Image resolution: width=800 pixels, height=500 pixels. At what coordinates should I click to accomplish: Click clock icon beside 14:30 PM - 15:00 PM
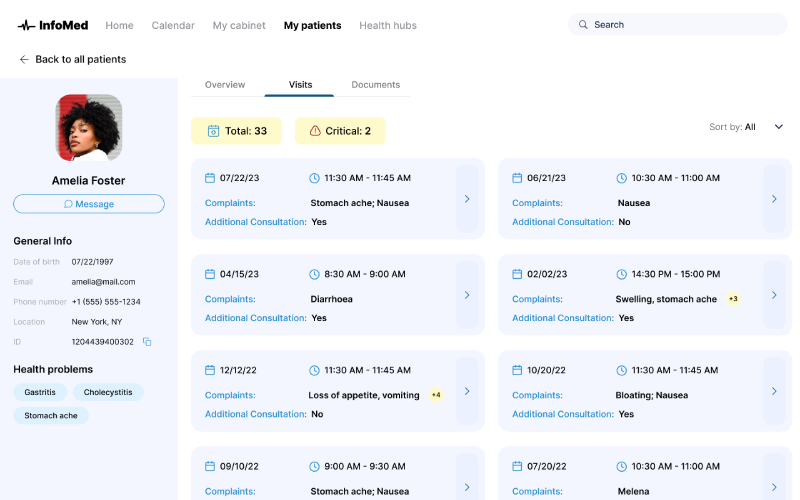point(621,274)
